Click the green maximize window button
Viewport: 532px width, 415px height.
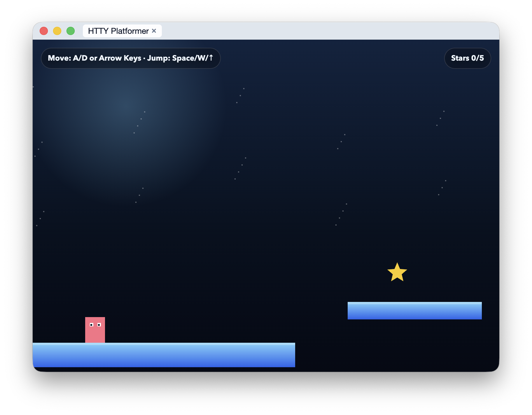pyautogui.click(x=71, y=31)
